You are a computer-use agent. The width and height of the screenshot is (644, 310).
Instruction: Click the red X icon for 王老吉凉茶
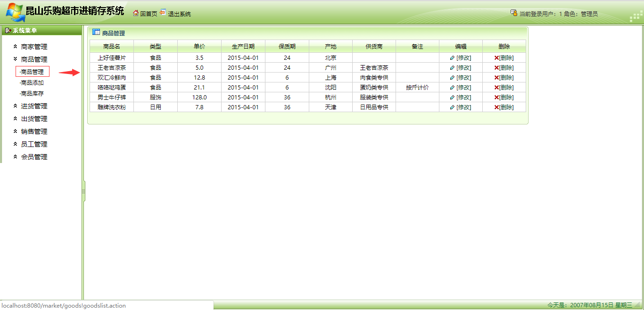(496, 67)
